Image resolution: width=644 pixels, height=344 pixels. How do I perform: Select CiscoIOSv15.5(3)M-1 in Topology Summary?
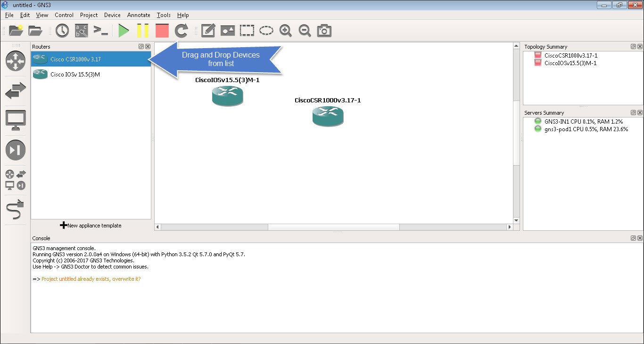[x=570, y=63]
